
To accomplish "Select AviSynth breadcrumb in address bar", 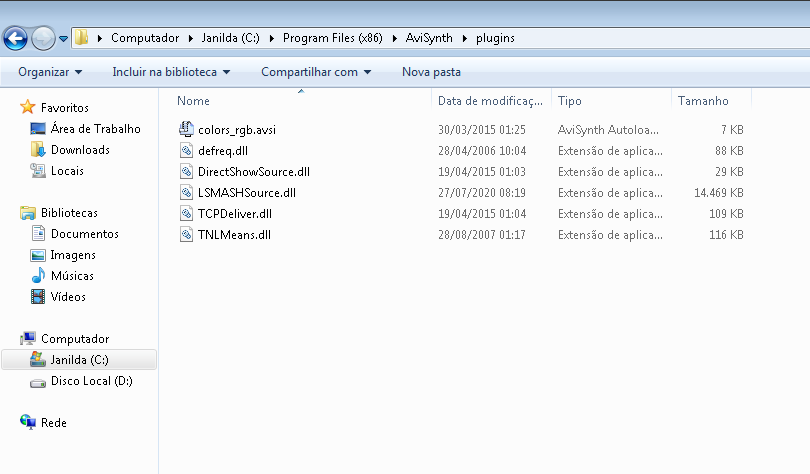I will click(429, 38).
